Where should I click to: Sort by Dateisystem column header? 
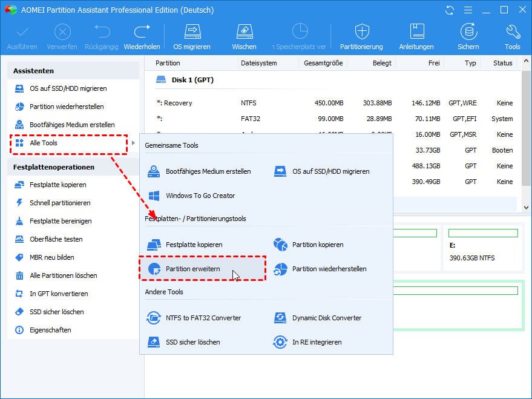[x=259, y=63]
